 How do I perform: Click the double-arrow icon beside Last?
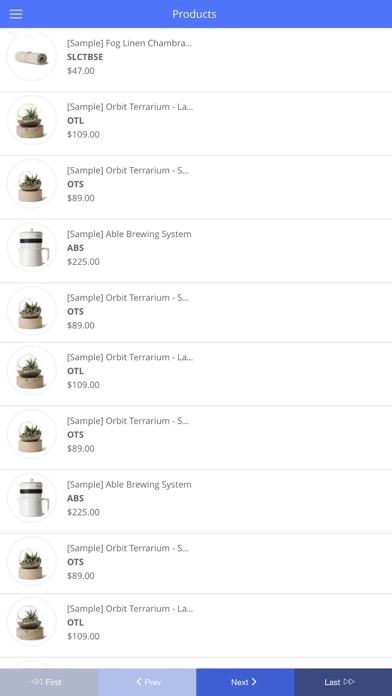(349, 681)
